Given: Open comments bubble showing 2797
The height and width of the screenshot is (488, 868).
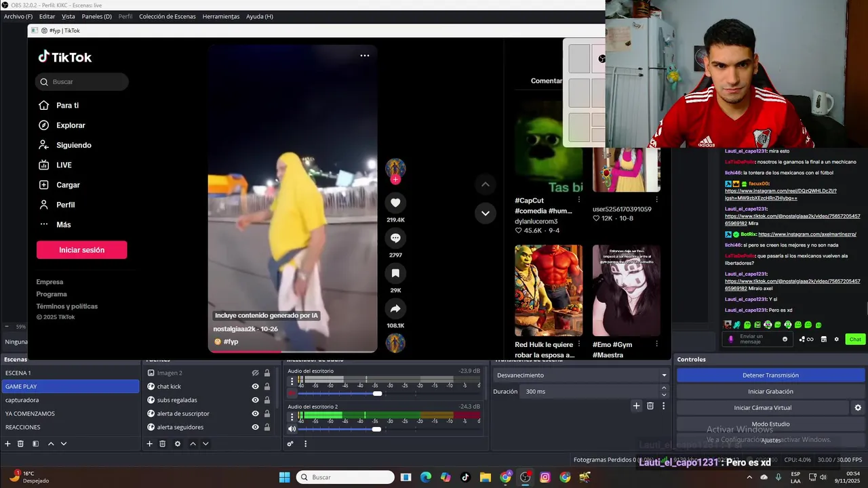Looking at the screenshot, I should (395, 238).
